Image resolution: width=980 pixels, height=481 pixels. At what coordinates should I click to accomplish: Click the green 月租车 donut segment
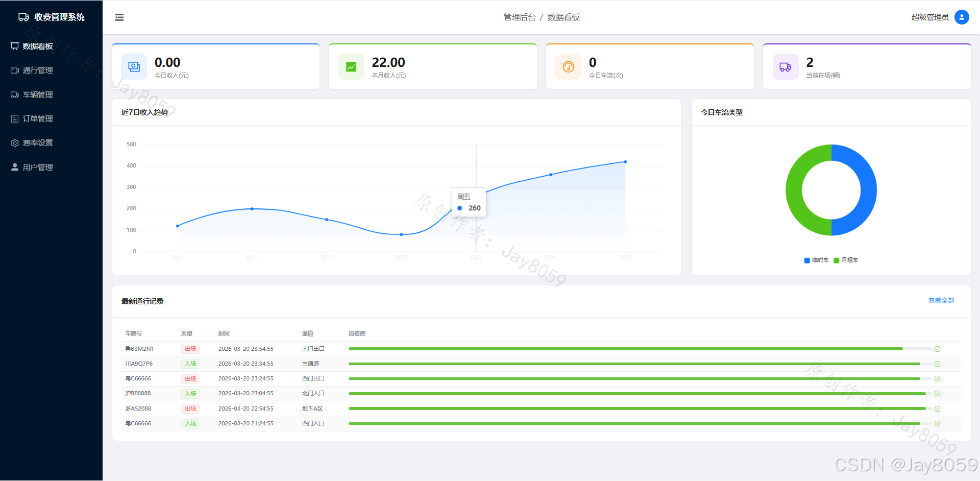[794, 190]
